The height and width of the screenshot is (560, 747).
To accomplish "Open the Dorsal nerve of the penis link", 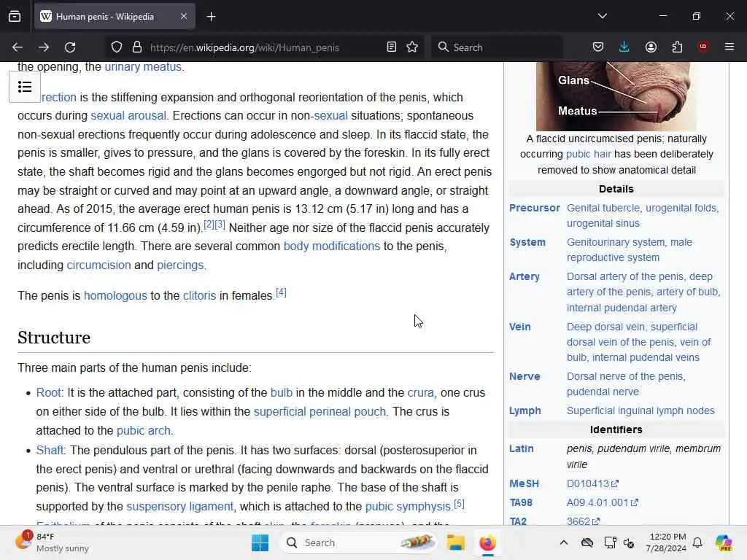I will (x=625, y=376).
